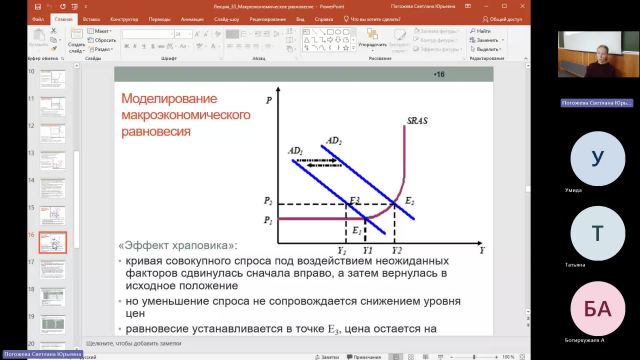Image resolution: width=640 pixels, height=360 pixels.
Task: Open the Раздел section dropdown
Action: [x=101, y=49]
